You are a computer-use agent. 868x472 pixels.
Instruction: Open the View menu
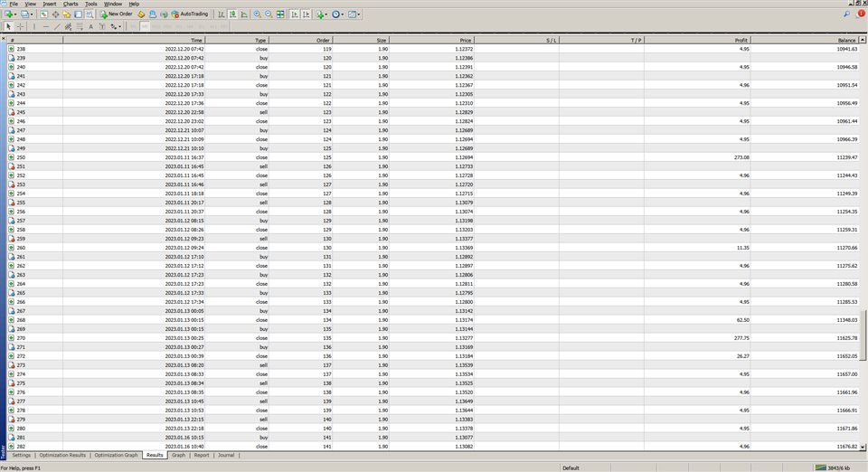31,4
